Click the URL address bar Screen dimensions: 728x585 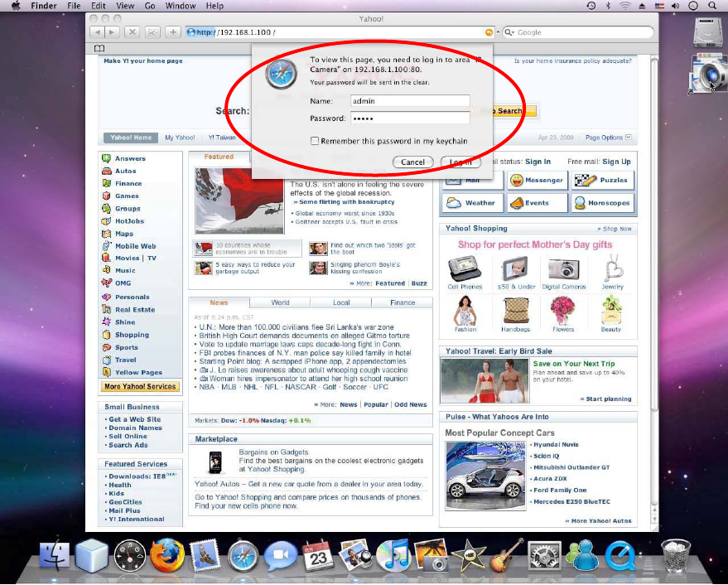point(339,32)
